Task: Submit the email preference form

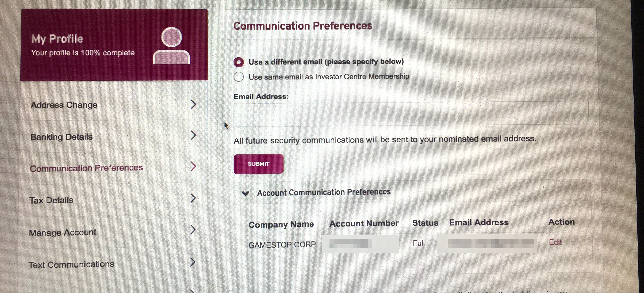Action: click(258, 164)
